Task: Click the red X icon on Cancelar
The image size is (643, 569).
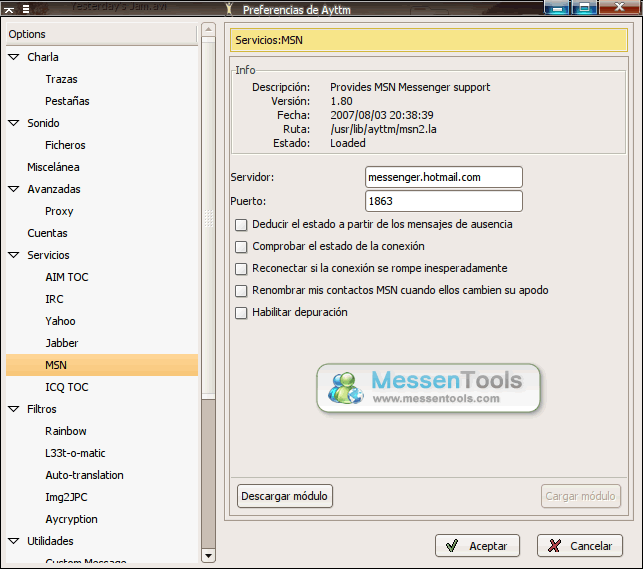Action: point(554,546)
